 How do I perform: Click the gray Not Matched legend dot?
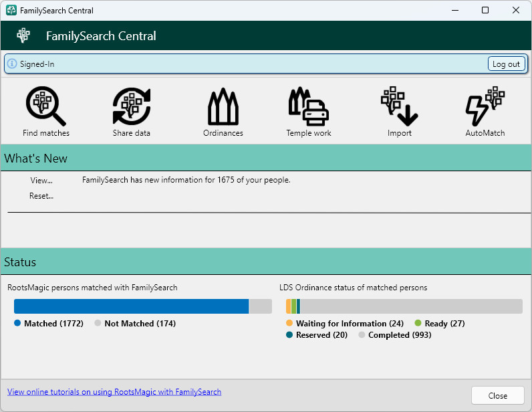point(98,323)
